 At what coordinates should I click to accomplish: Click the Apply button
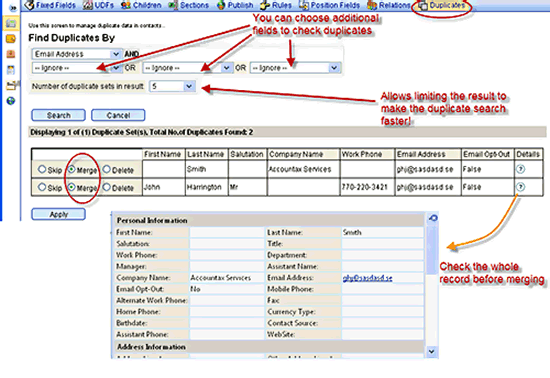click(x=58, y=214)
